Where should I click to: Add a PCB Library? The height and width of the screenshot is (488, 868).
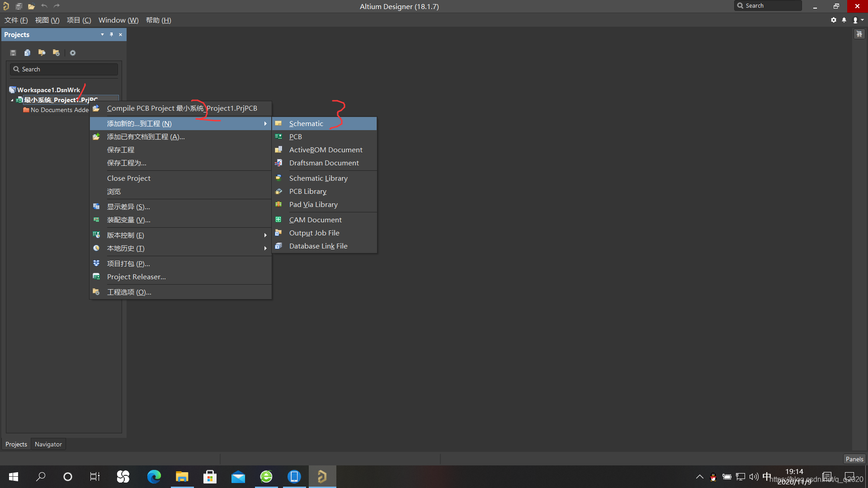tap(325, 192)
